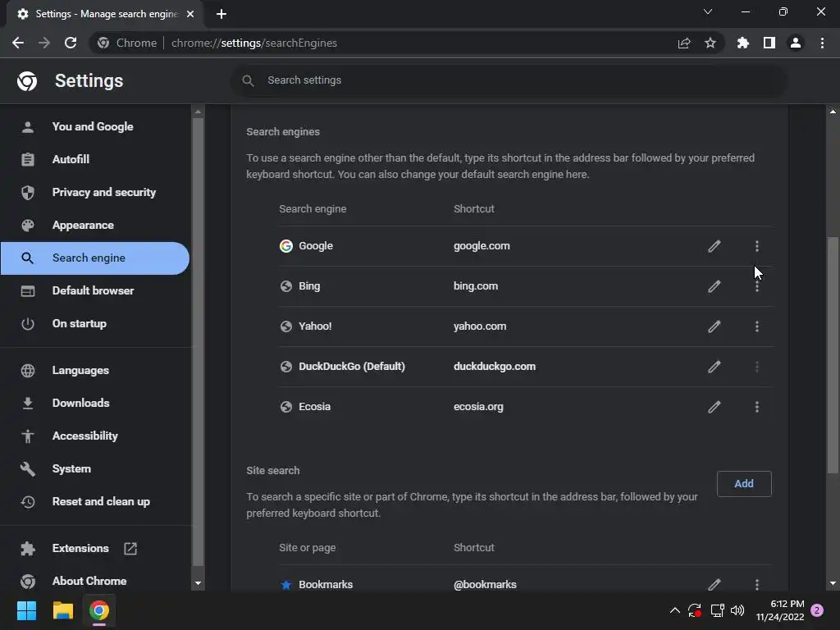Open the tab search dropdown
840x630 pixels.
click(x=708, y=11)
